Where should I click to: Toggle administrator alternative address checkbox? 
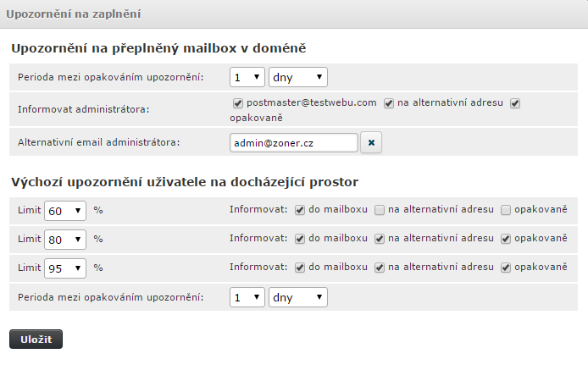389,103
